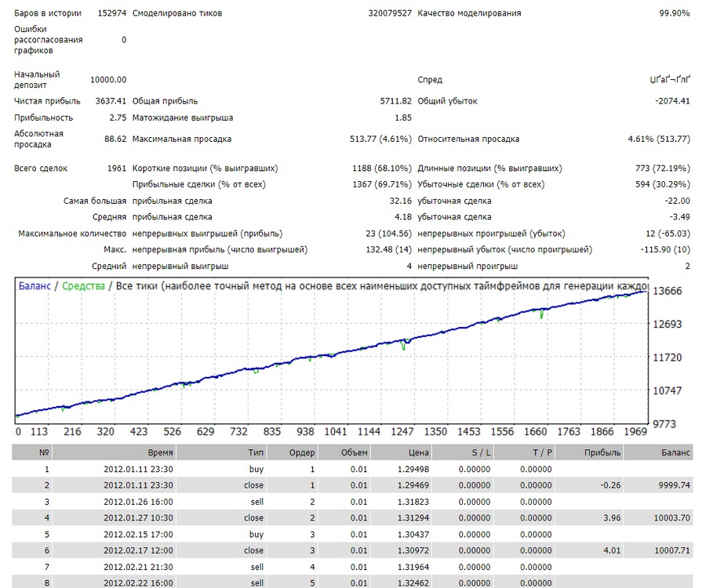Image resolution: width=713 pixels, height=588 pixels.
Task: Click the profit value 3.96 in row 4
Action: pyautogui.click(x=612, y=517)
